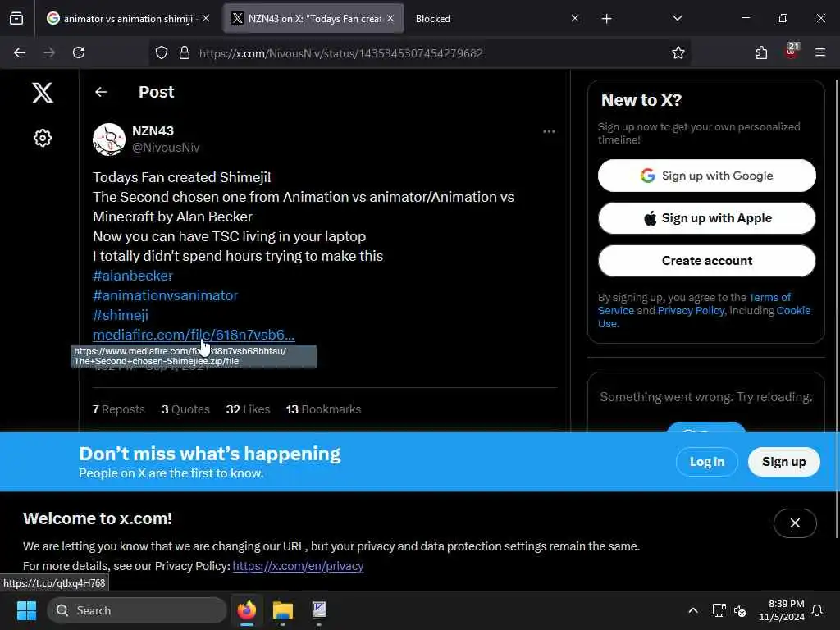Open the browser extensions puzzle icon
The image size is (840, 630).
761,52
